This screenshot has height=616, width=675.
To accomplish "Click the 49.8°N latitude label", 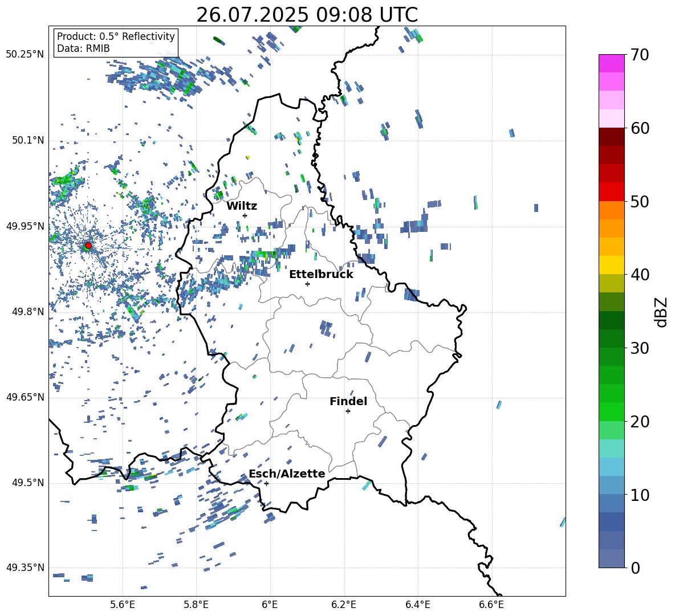I will (x=28, y=312).
